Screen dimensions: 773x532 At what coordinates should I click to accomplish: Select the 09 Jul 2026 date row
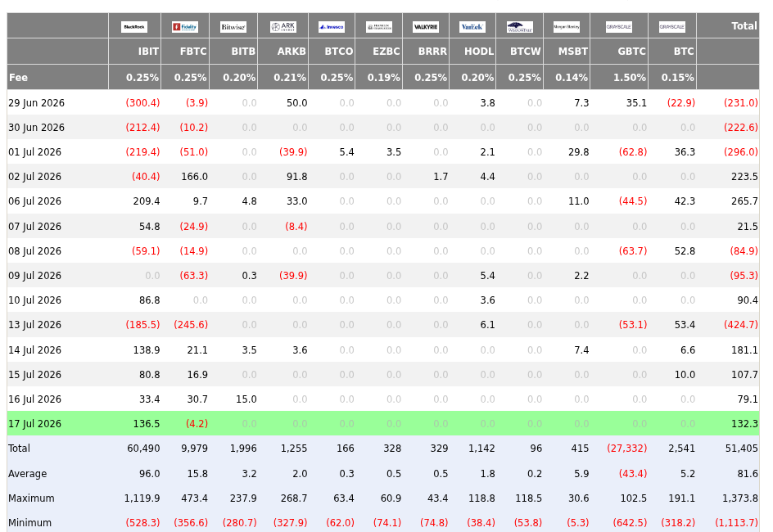[383, 275]
